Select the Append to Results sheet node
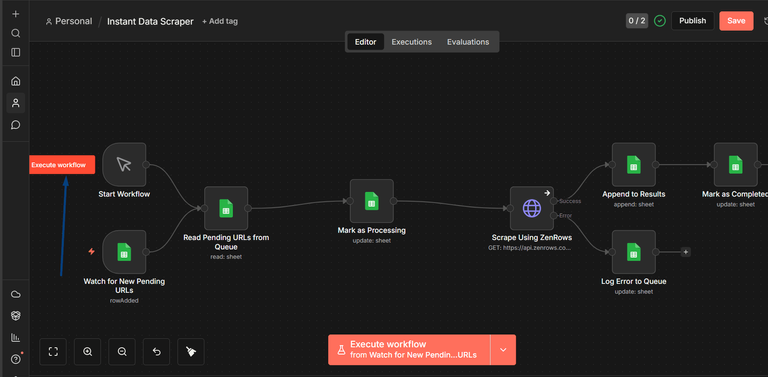This screenshot has width=768, height=377. coord(634,165)
